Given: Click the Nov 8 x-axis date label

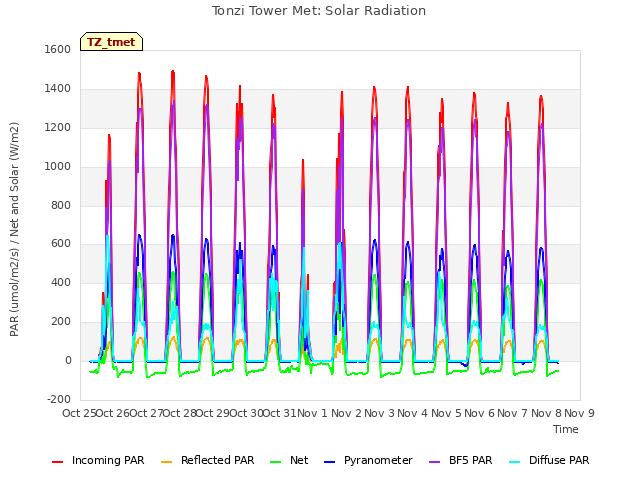Looking at the screenshot, I should pos(546,413).
